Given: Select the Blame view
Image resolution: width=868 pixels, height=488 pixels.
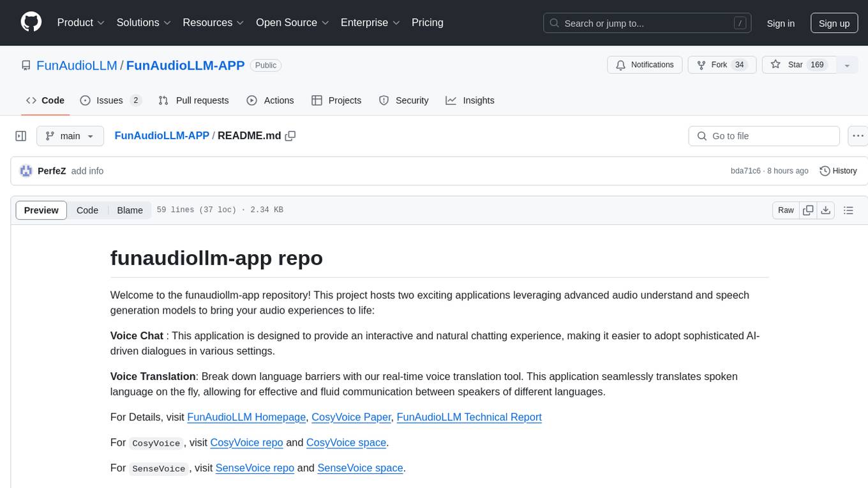Looking at the screenshot, I should [x=130, y=210].
